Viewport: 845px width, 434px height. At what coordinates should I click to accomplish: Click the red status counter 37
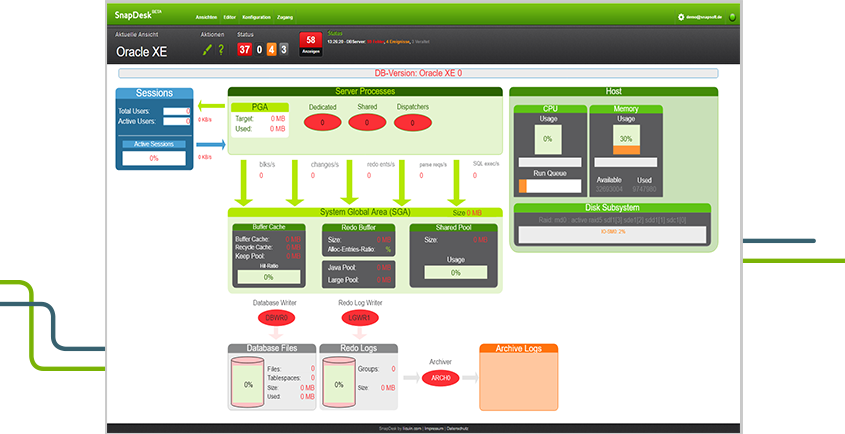[x=245, y=50]
